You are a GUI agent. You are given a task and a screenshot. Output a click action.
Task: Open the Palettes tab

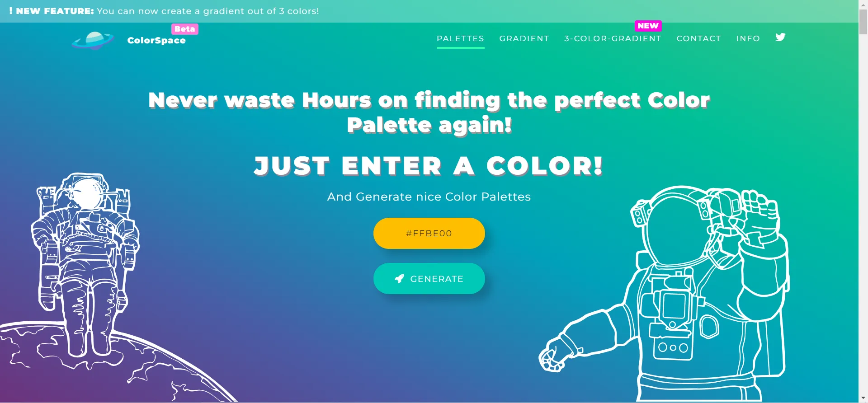point(460,39)
